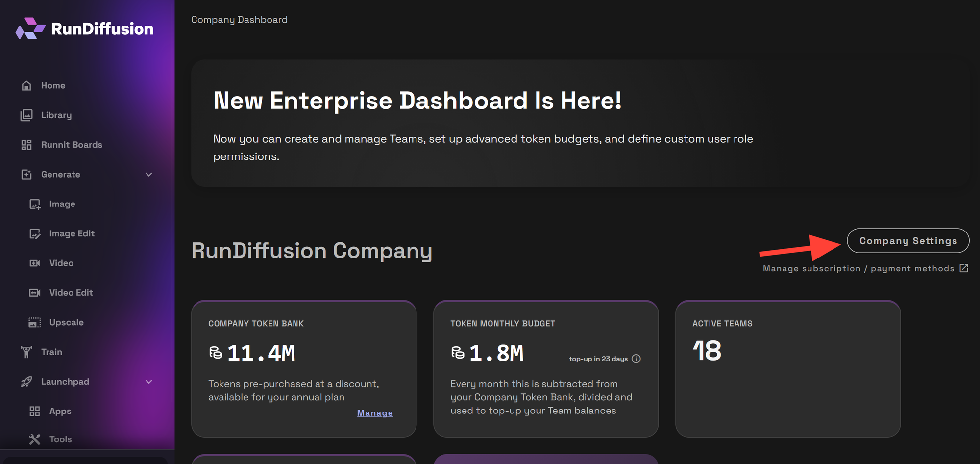Open Company Settings
Screen dimensions: 980x464
click(908, 241)
